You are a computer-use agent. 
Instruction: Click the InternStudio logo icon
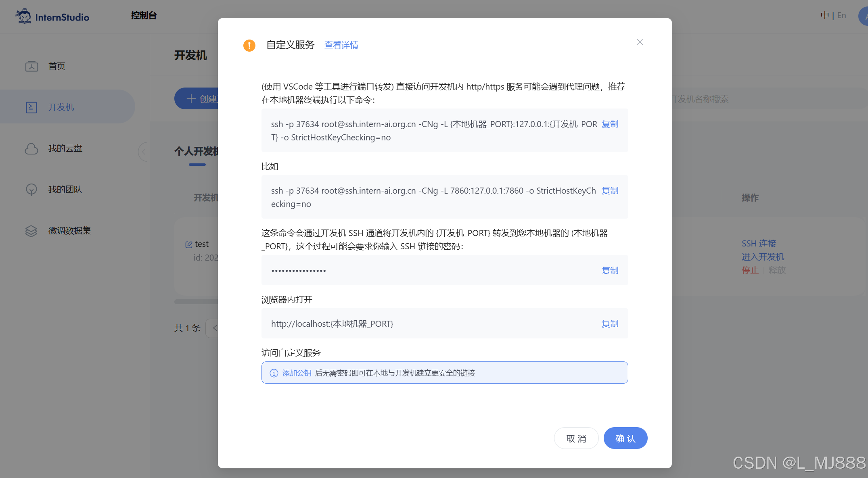[x=23, y=16]
